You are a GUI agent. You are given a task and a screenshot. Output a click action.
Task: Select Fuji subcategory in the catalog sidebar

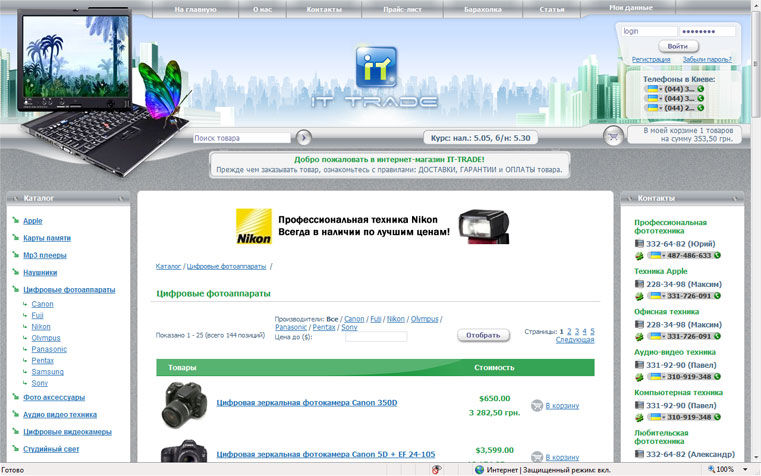tap(37, 315)
